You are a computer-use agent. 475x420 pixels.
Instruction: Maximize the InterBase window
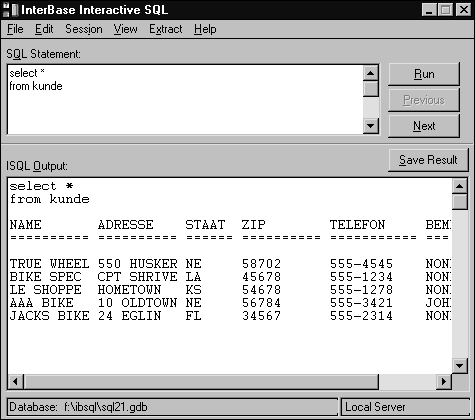(445, 10)
